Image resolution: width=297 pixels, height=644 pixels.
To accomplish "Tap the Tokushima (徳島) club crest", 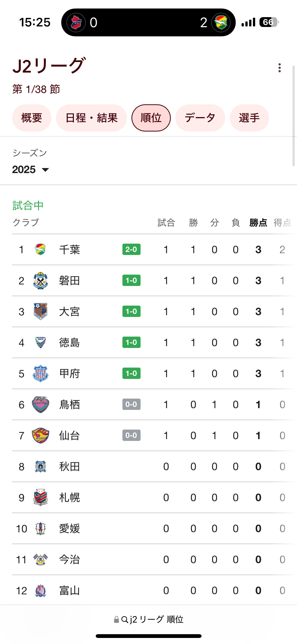I will pos(40,342).
